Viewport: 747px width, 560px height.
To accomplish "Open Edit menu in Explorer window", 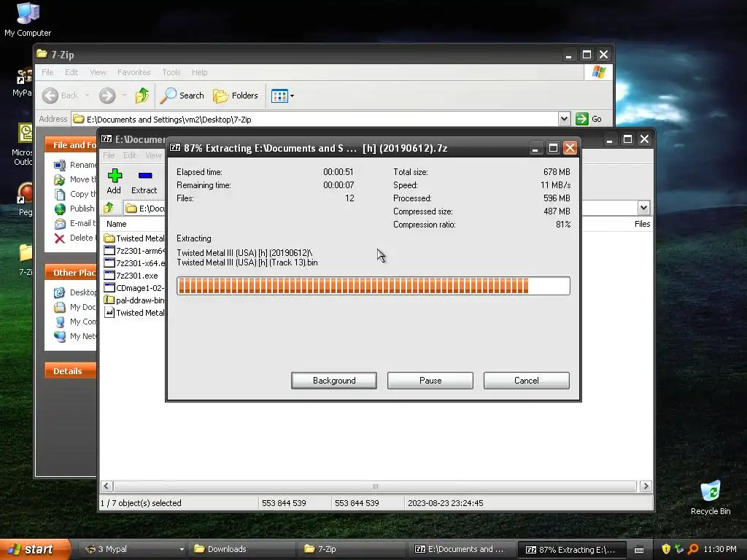I will pos(71,72).
